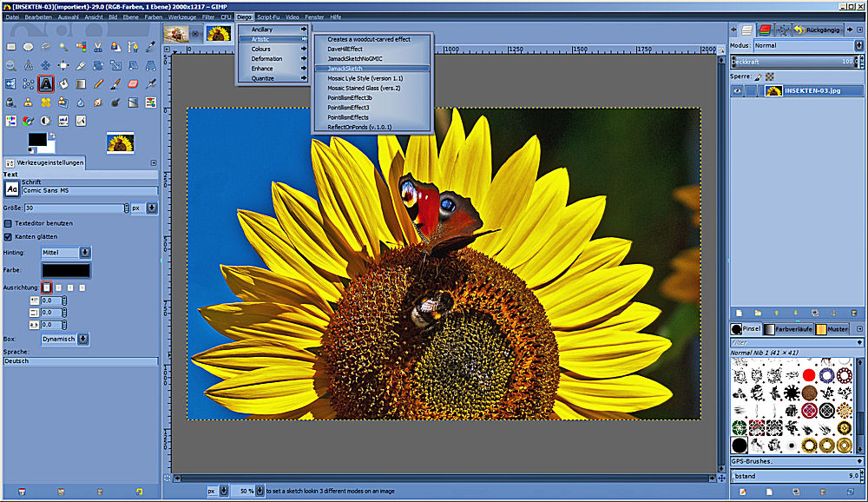The height and width of the screenshot is (502, 868).
Task: Select the Flip tool
Action: point(10,83)
